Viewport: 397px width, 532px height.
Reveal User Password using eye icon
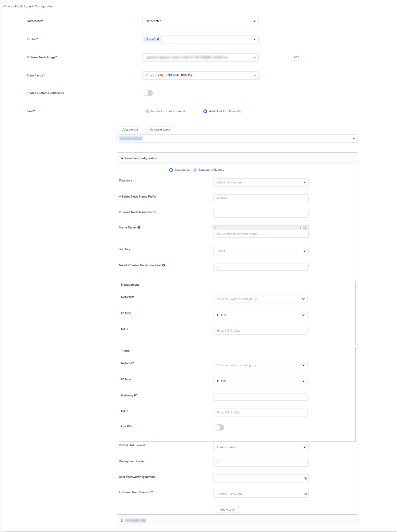pos(305,478)
